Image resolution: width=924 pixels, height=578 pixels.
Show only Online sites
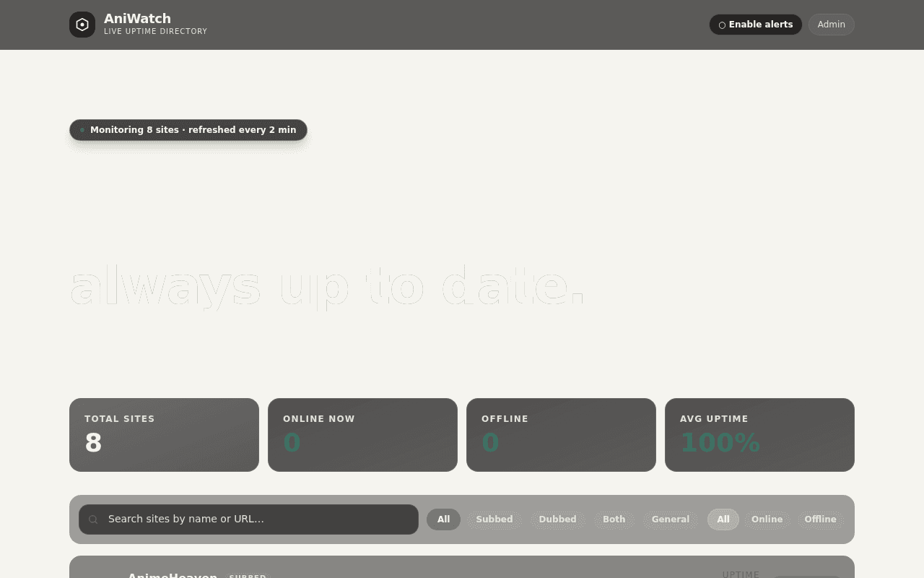click(767, 519)
